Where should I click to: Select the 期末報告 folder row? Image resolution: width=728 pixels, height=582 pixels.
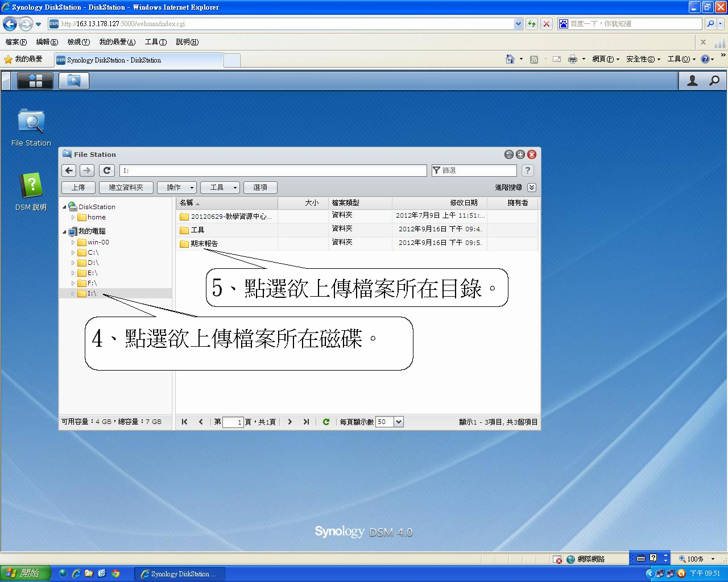[x=357, y=244]
